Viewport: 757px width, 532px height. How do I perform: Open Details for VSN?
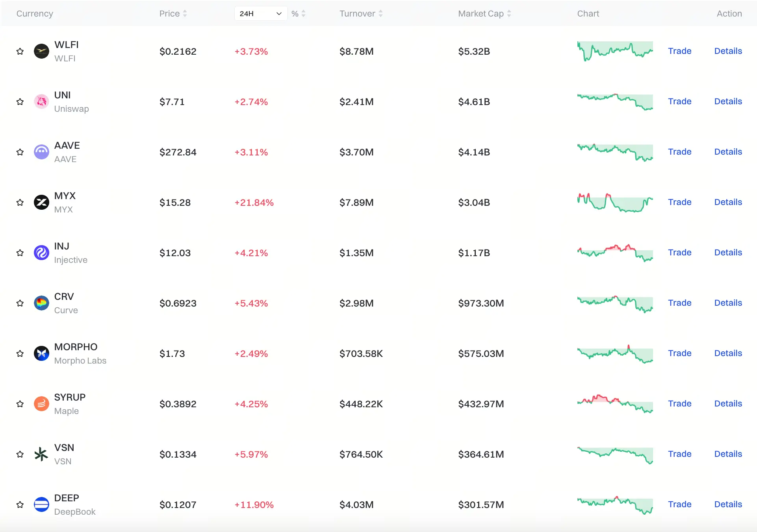(x=728, y=454)
